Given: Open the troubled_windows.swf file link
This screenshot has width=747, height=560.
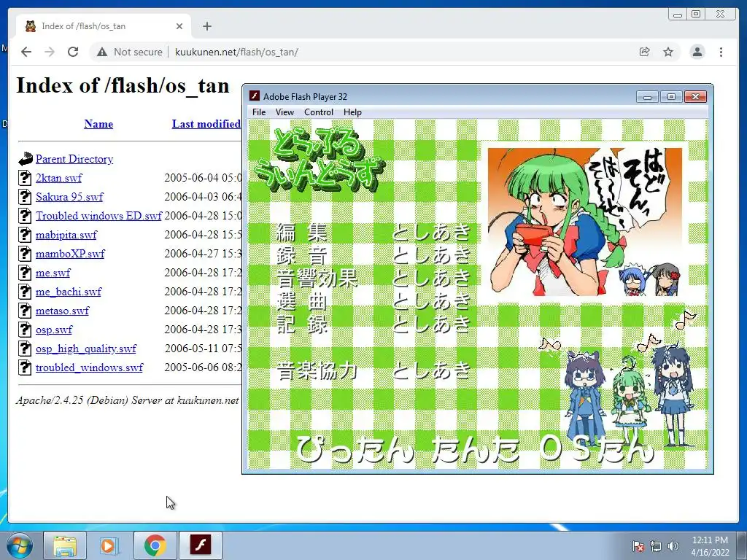Looking at the screenshot, I should 89,367.
